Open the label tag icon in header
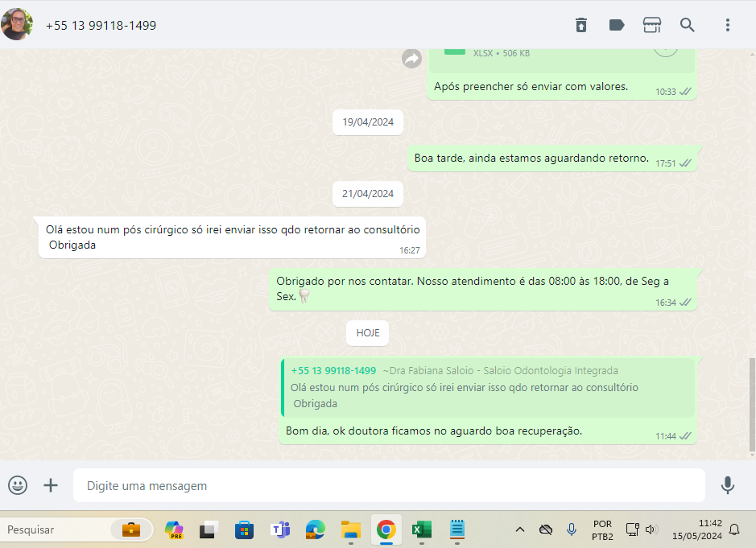Viewport: 756px width, 548px height. click(x=617, y=25)
